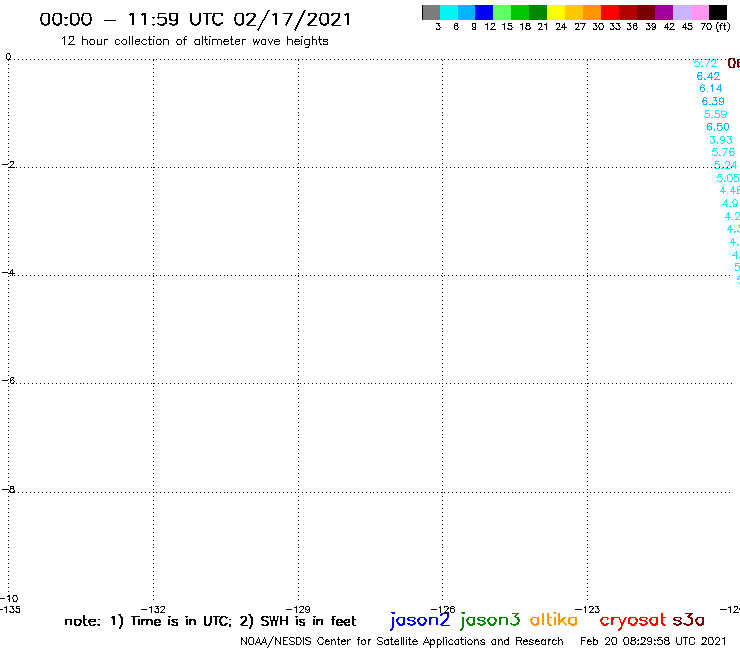
Task: Click the timestamp 'Feb 20 08:29:58 UTC 2021'
Action: pos(653,641)
